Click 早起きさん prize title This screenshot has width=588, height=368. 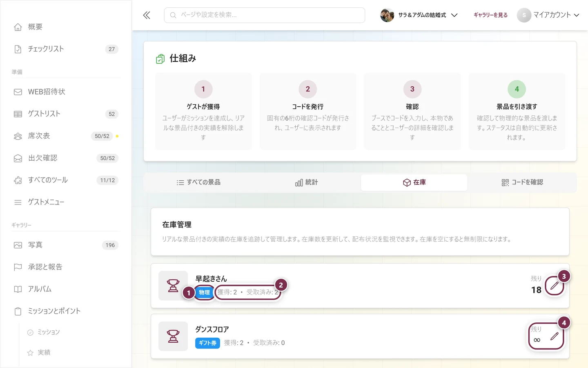point(211,279)
